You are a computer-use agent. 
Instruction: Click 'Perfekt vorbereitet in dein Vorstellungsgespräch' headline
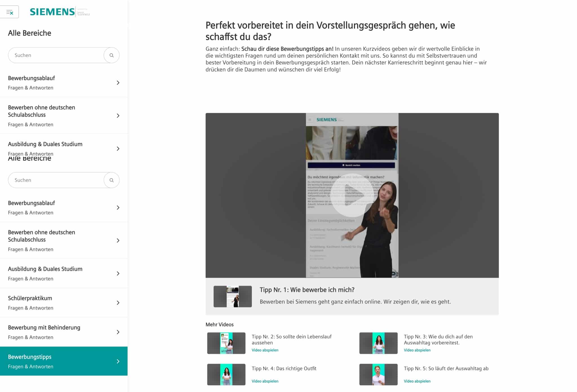[x=330, y=31]
